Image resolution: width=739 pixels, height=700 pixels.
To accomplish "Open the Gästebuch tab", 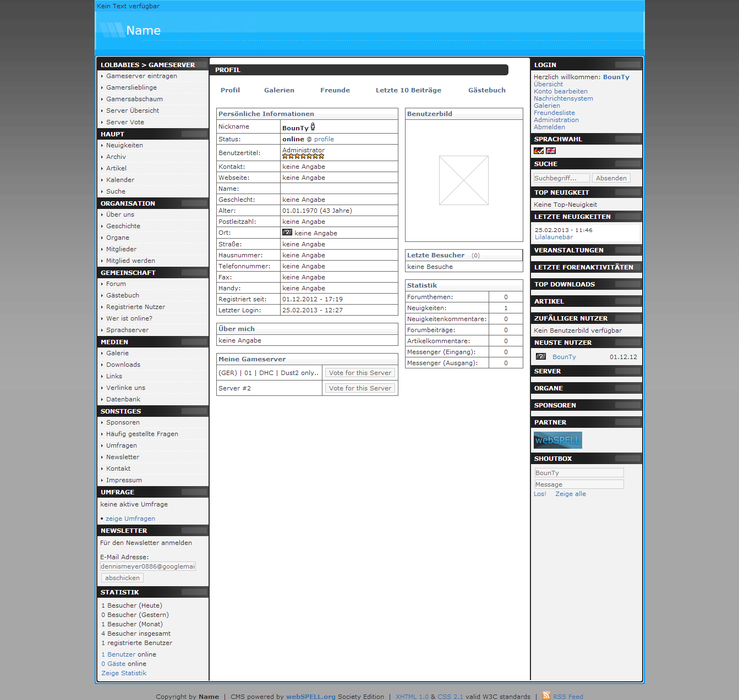I will [487, 90].
